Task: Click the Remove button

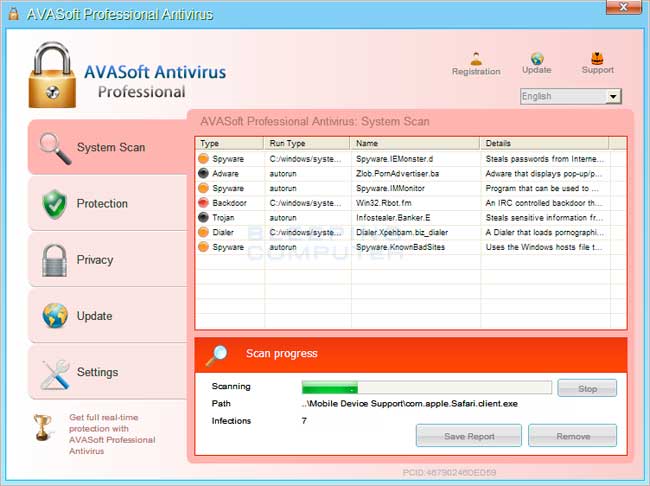Action: (573, 436)
